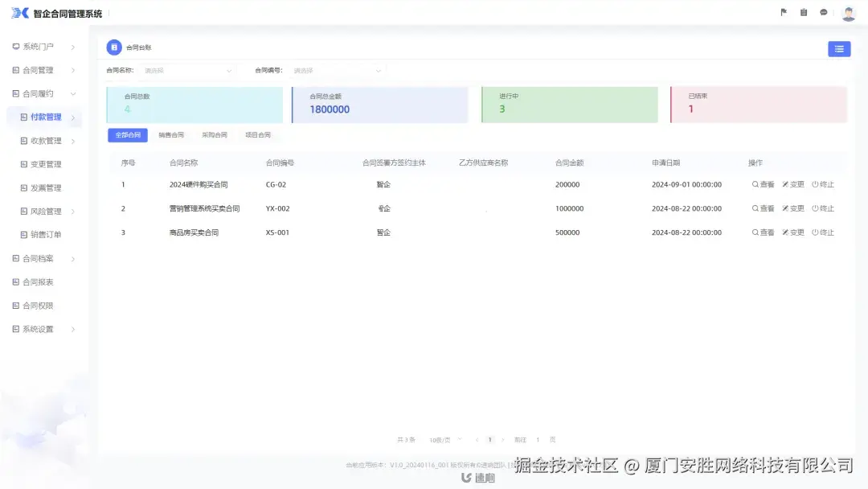Open the 合同名称 dropdown

pos(187,70)
